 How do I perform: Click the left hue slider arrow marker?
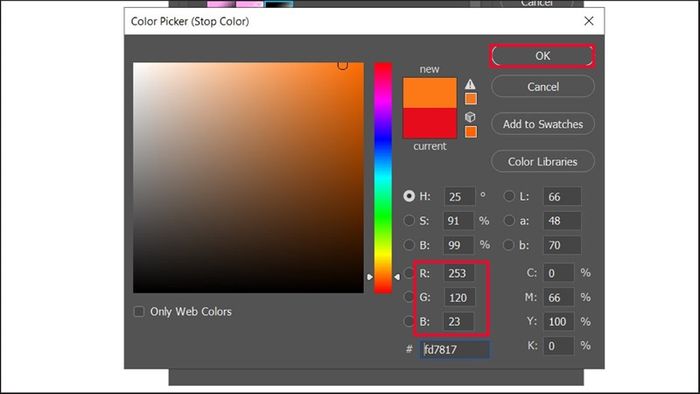click(x=370, y=277)
